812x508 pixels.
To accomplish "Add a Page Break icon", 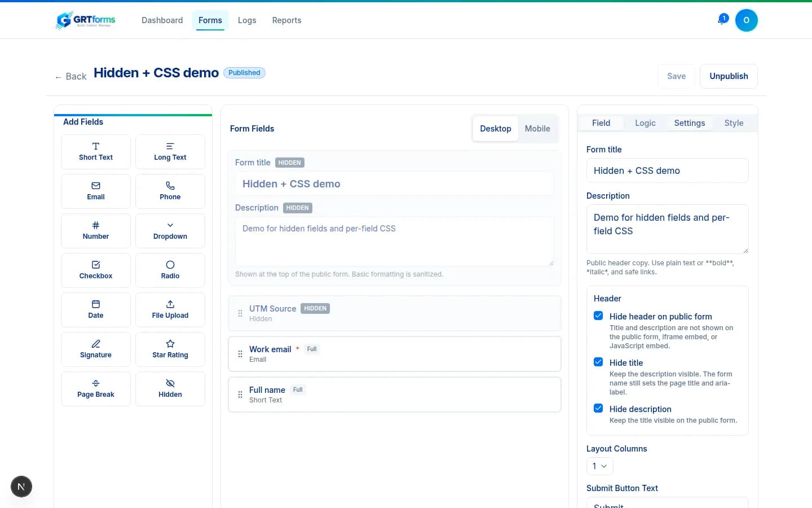I will point(96,383).
